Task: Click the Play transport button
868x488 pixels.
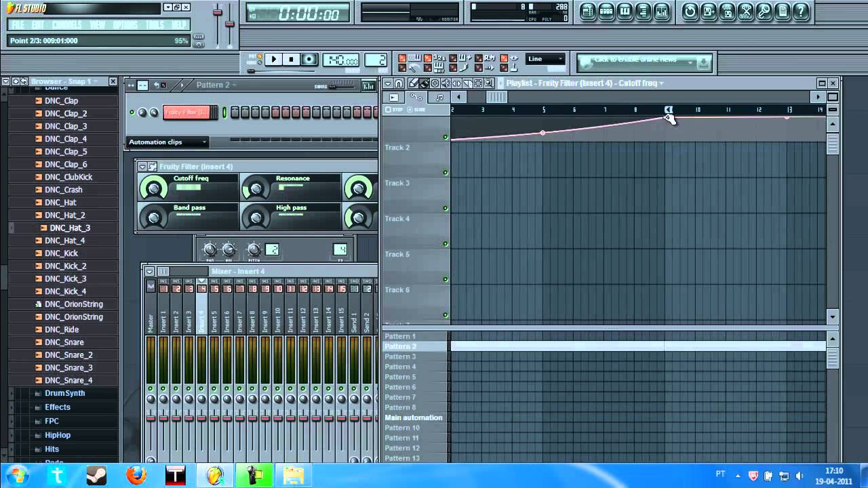Action: (x=274, y=60)
